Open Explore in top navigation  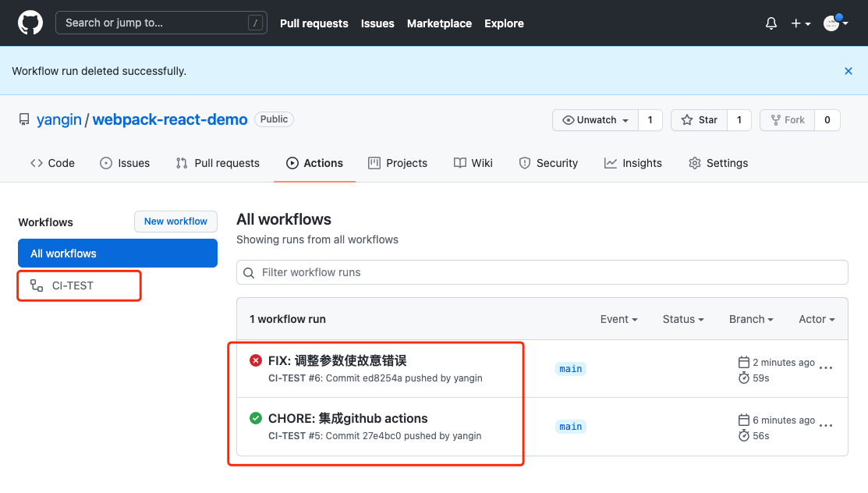tap(504, 23)
